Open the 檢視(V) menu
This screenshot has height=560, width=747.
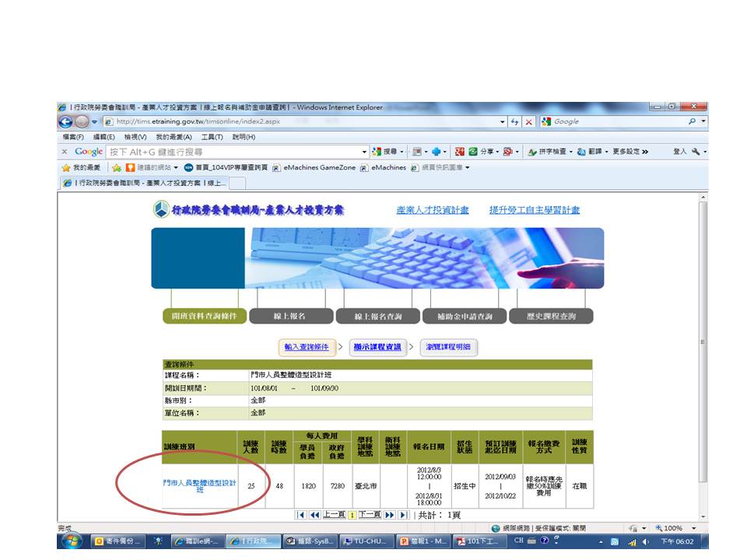(x=135, y=137)
